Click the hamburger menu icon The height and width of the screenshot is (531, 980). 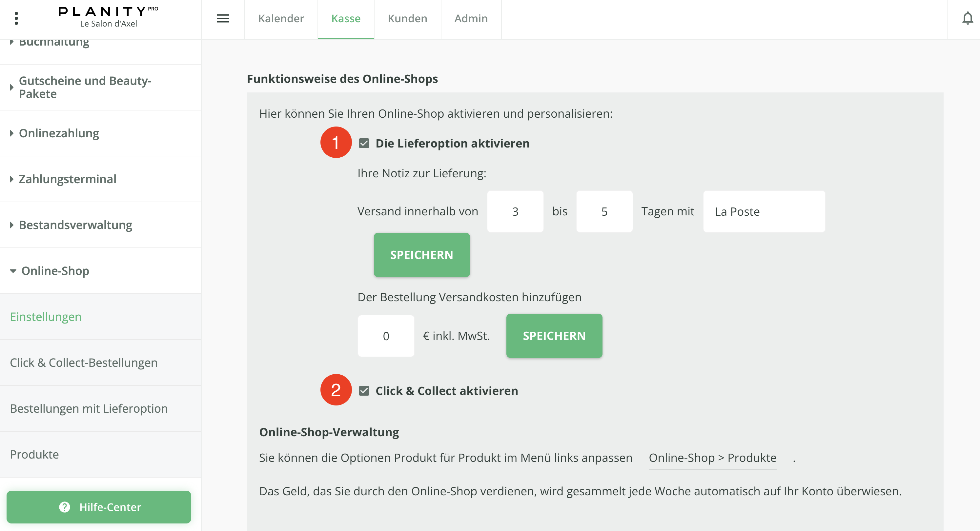tap(223, 18)
